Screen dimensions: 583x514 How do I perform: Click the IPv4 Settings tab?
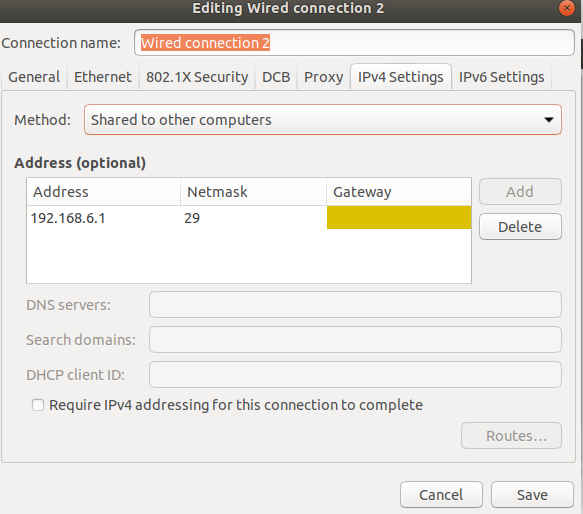tap(401, 77)
